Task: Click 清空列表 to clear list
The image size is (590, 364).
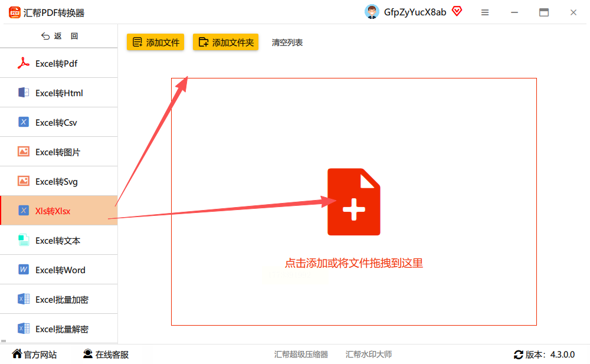Action: tap(287, 42)
